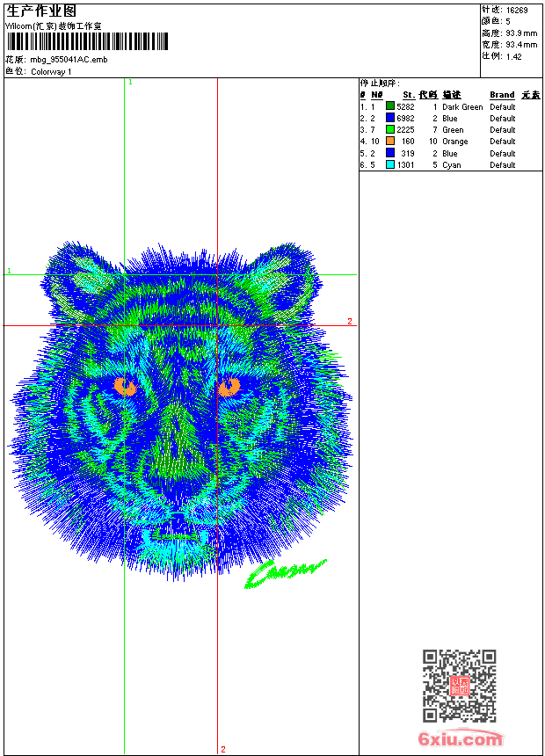Click the 6xiu.com watermark link
The height and width of the screenshot is (756, 545).
tap(461, 739)
